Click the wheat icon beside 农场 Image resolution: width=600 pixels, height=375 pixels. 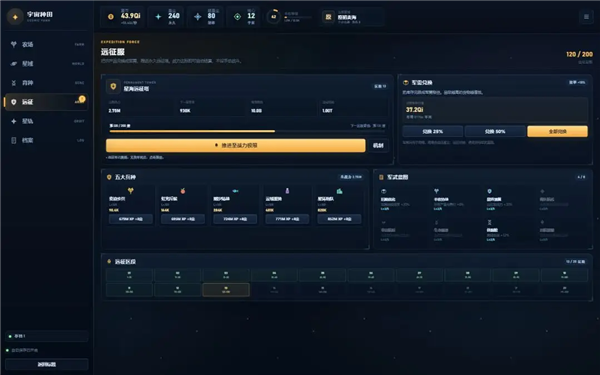pyautogui.click(x=14, y=44)
